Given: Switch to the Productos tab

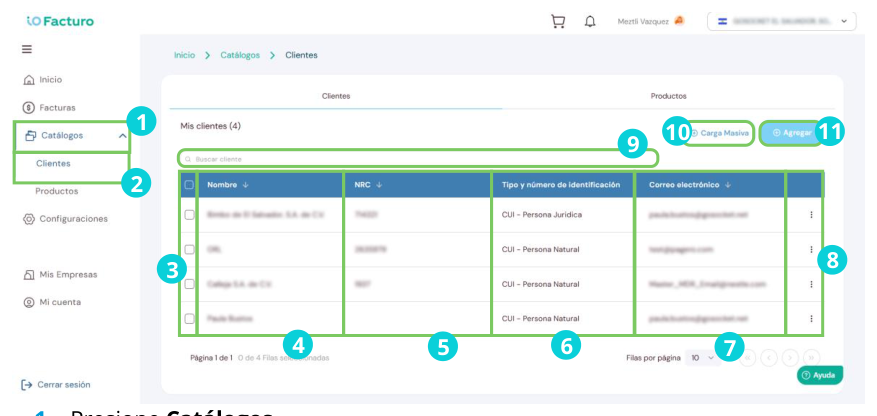Looking at the screenshot, I should (x=668, y=96).
